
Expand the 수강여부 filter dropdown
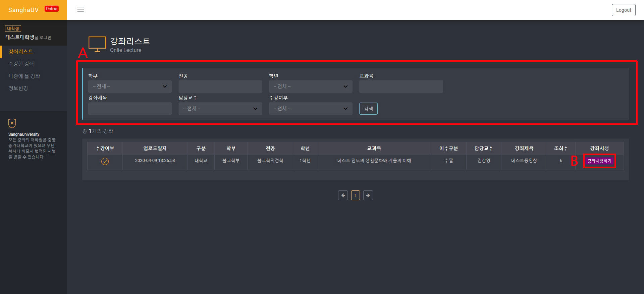tap(310, 109)
